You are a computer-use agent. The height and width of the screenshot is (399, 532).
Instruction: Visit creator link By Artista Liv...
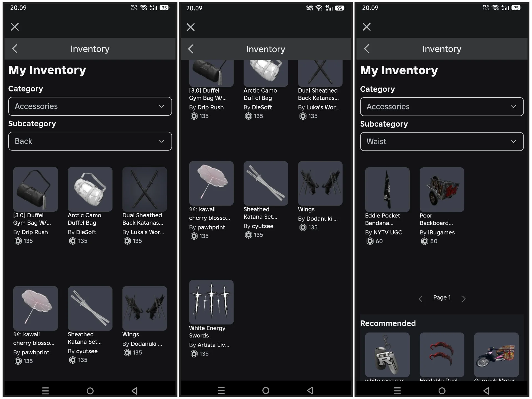coord(209,345)
